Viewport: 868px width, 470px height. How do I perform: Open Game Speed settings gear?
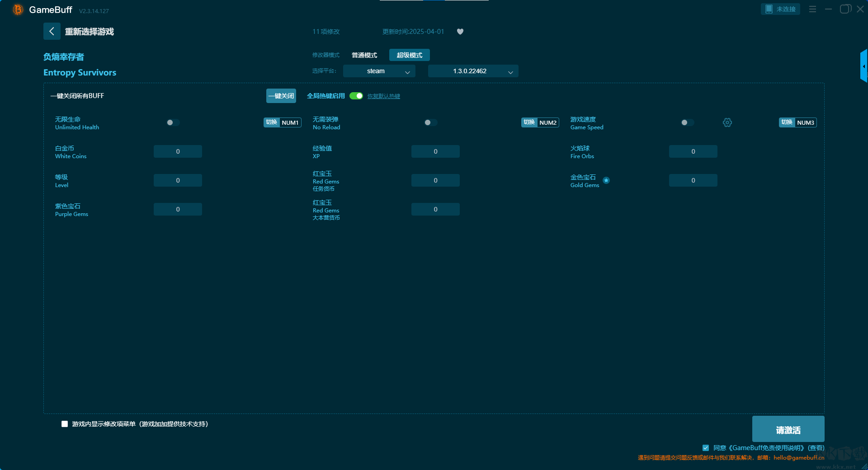(727, 122)
